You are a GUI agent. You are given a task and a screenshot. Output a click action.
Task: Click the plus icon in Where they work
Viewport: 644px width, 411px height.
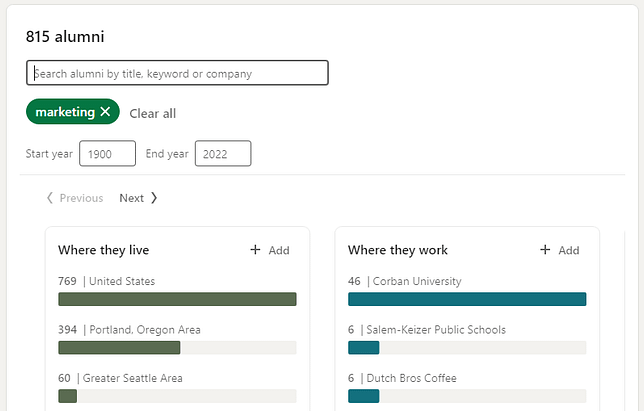click(545, 250)
